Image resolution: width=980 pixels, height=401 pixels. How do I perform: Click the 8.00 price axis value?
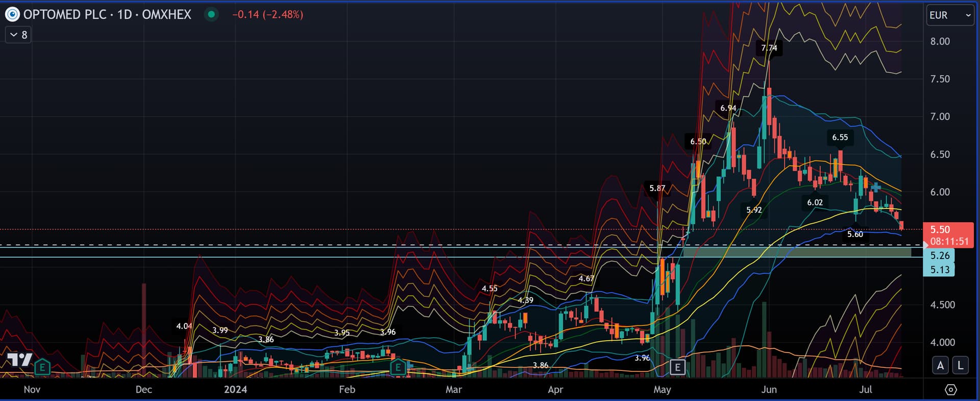pos(940,41)
